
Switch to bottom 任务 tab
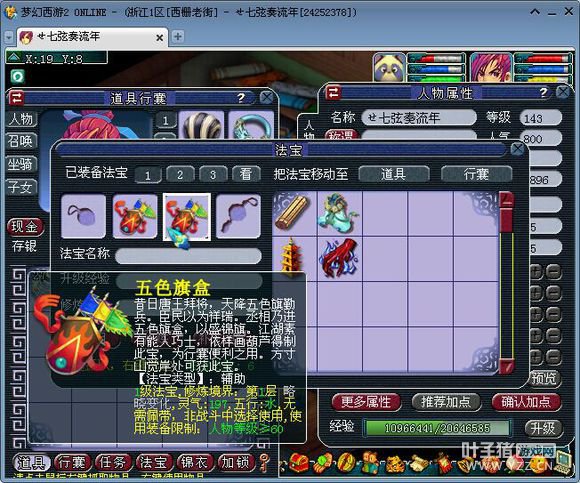point(113,462)
